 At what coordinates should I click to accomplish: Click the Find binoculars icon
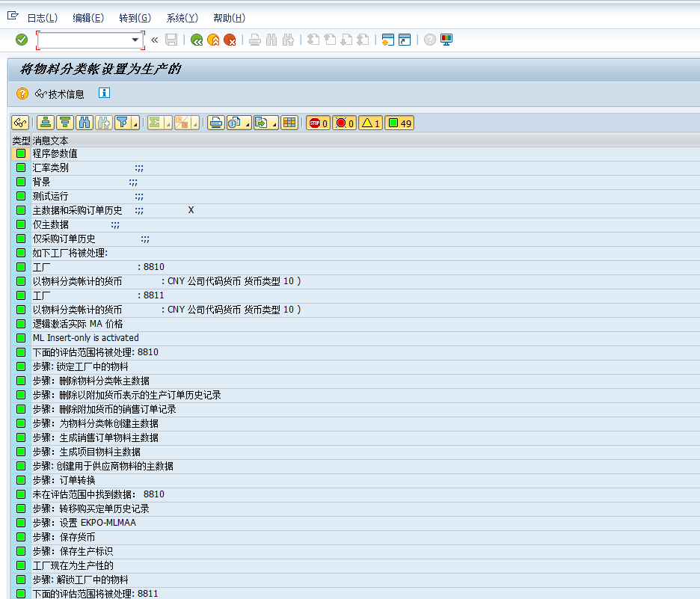(x=85, y=122)
